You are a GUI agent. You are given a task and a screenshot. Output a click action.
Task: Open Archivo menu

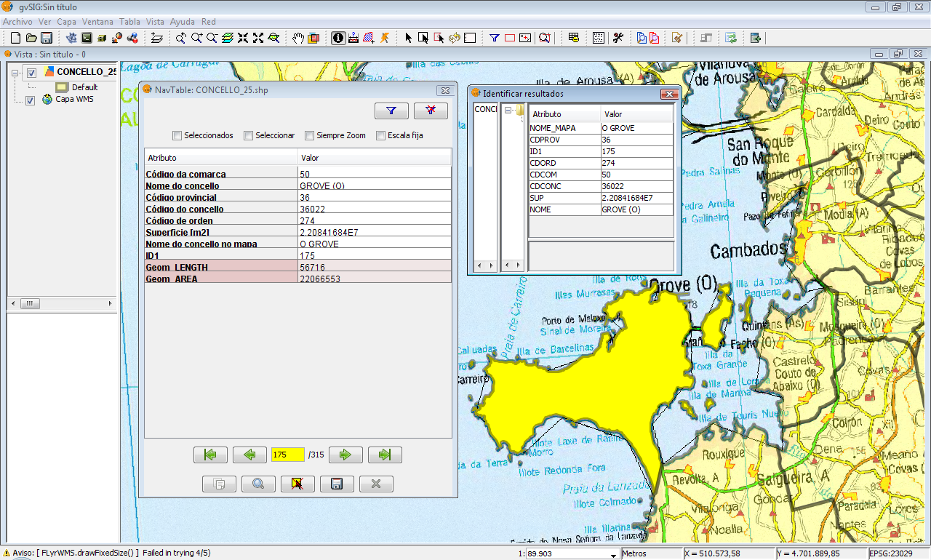click(x=17, y=22)
